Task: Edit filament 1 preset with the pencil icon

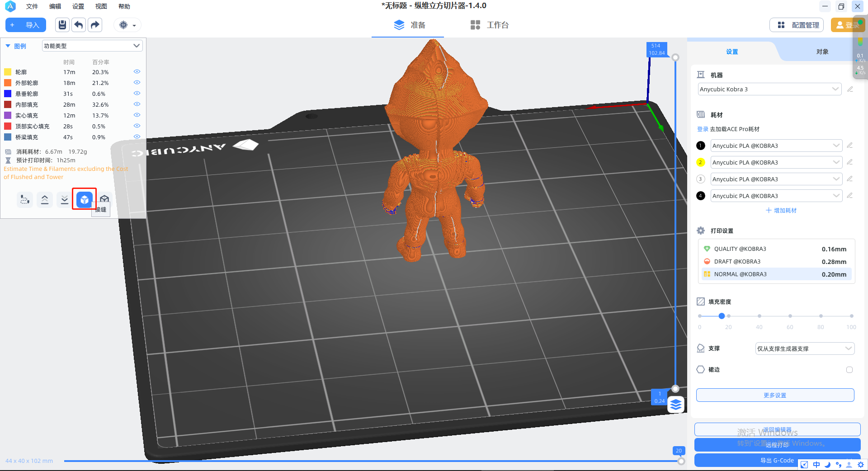Action: coord(850,146)
